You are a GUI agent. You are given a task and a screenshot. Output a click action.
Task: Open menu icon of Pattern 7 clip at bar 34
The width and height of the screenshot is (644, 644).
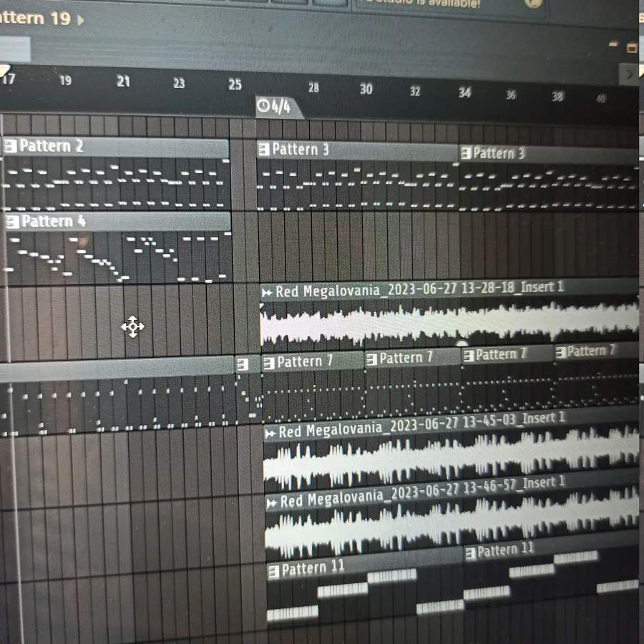point(469,356)
